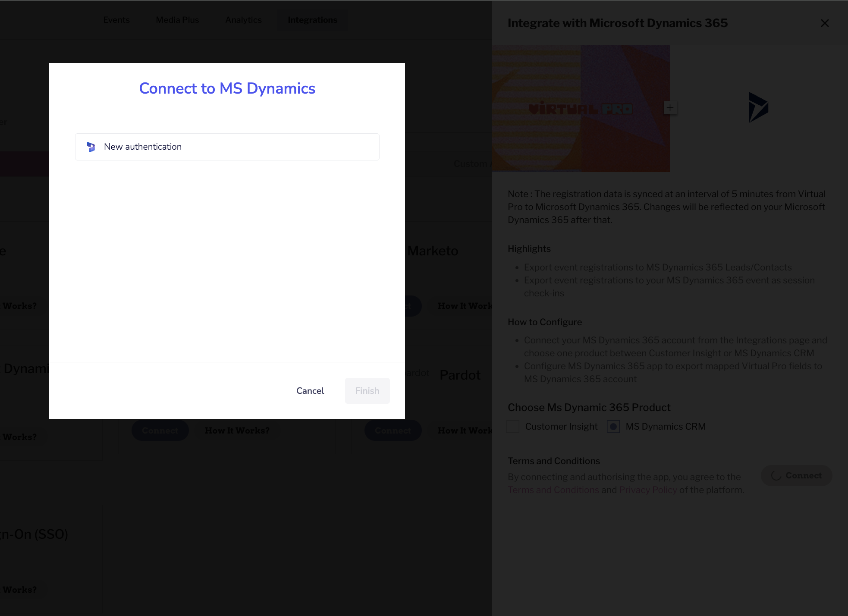The width and height of the screenshot is (848, 616).
Task: Click the Marketo integration title
Action: coord(433,251)
